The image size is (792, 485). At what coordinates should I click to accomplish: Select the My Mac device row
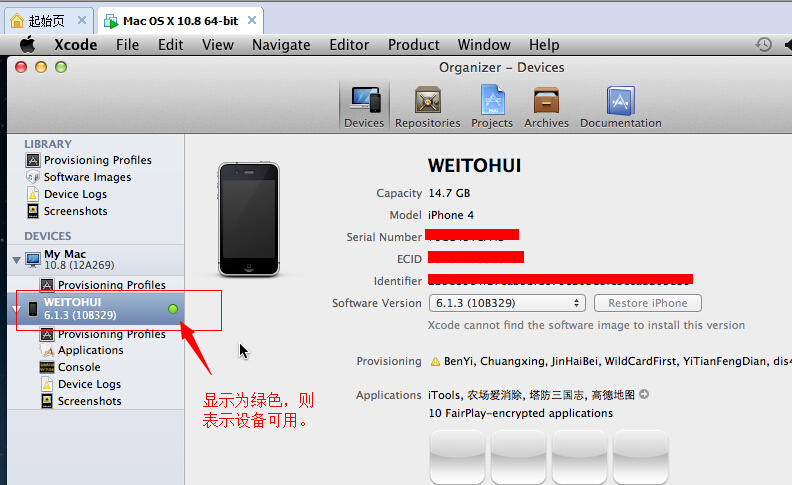pyautogui.click(x=96, y=260)
